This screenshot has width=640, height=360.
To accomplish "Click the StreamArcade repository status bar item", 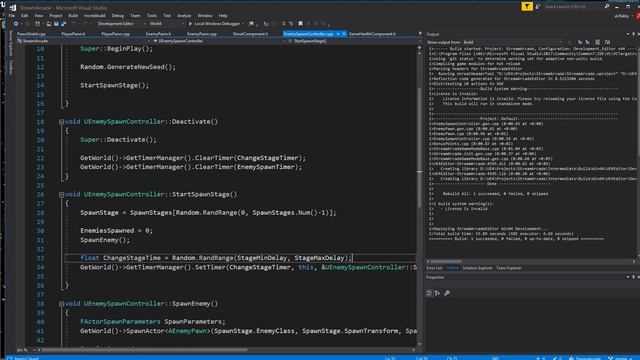I will pos(585,358).
